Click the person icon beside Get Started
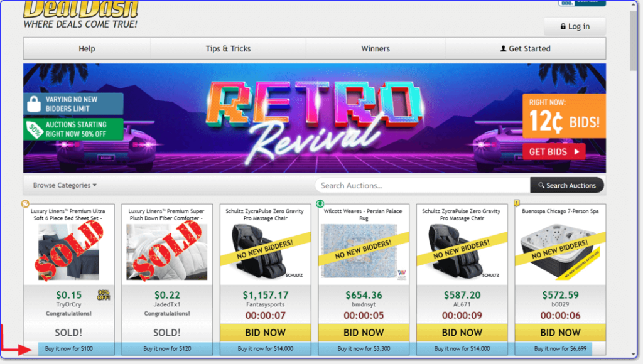643x364 pixels. 503,49
